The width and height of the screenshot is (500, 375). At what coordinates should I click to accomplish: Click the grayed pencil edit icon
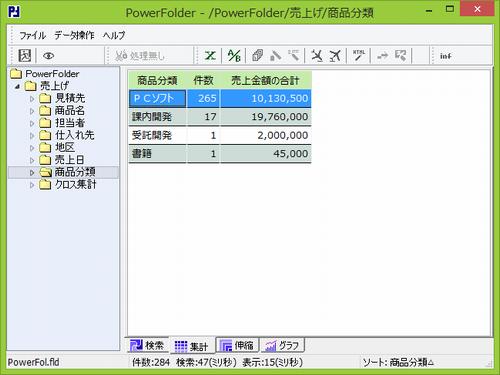pyautogui.click(x=275, y=55)
